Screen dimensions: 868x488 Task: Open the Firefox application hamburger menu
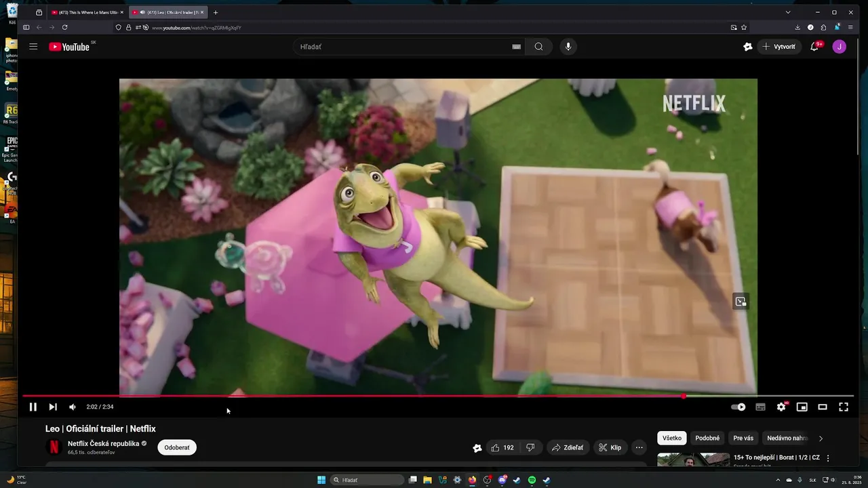click(x=850, y=27)
